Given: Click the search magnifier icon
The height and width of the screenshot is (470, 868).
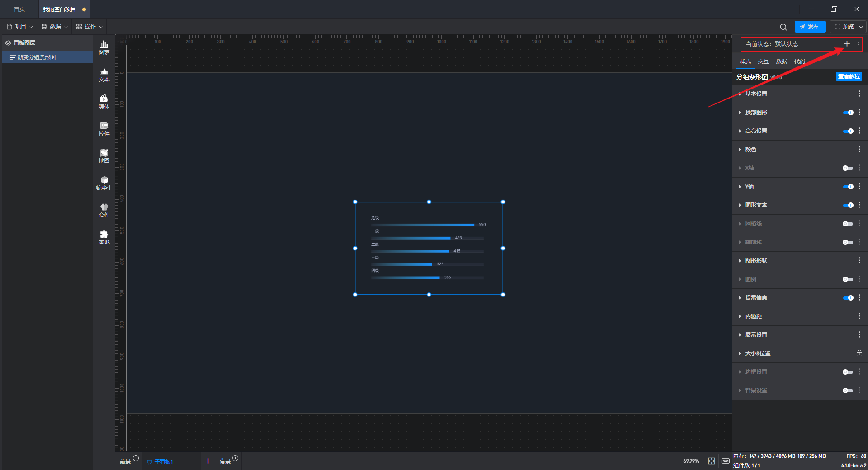Looking at the screenshot, I should pyautogui.click(x=783, y=27).
